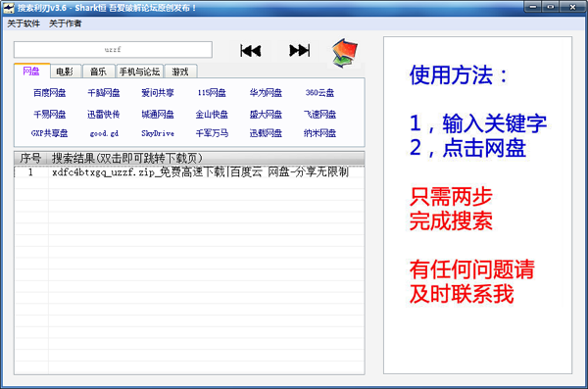Search using GXP共享盘
The height and width of the screenshot is (389, 588).
[x=50, y=133]
